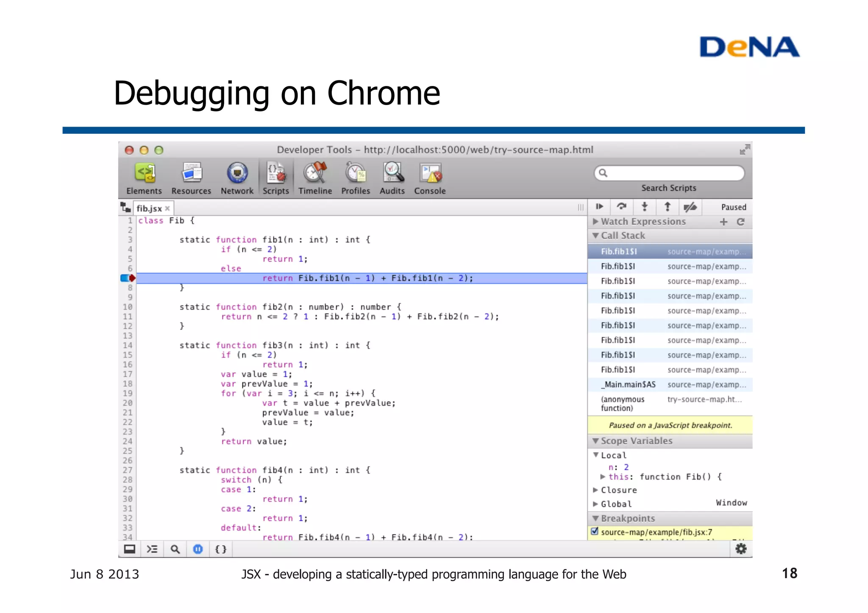Click line number 11 in the gutter
This screenshot has height=613, width=868.
click(x=128, y=316)
